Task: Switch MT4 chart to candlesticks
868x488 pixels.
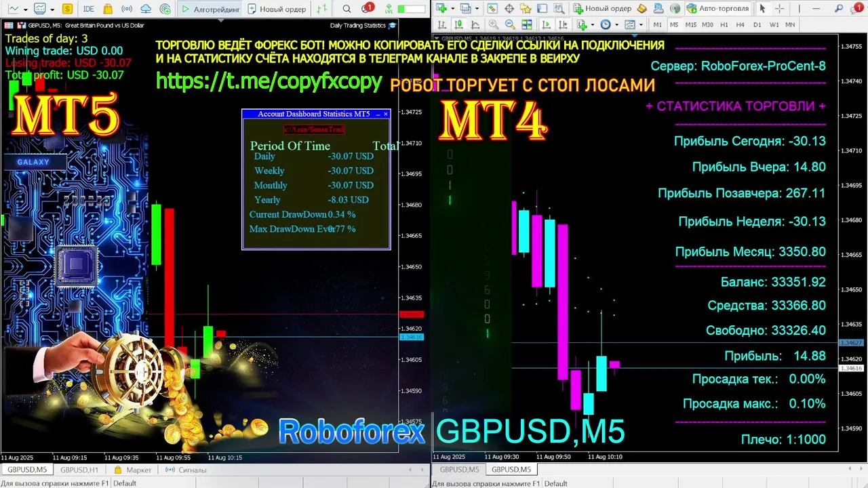Action: click(458, 24)
